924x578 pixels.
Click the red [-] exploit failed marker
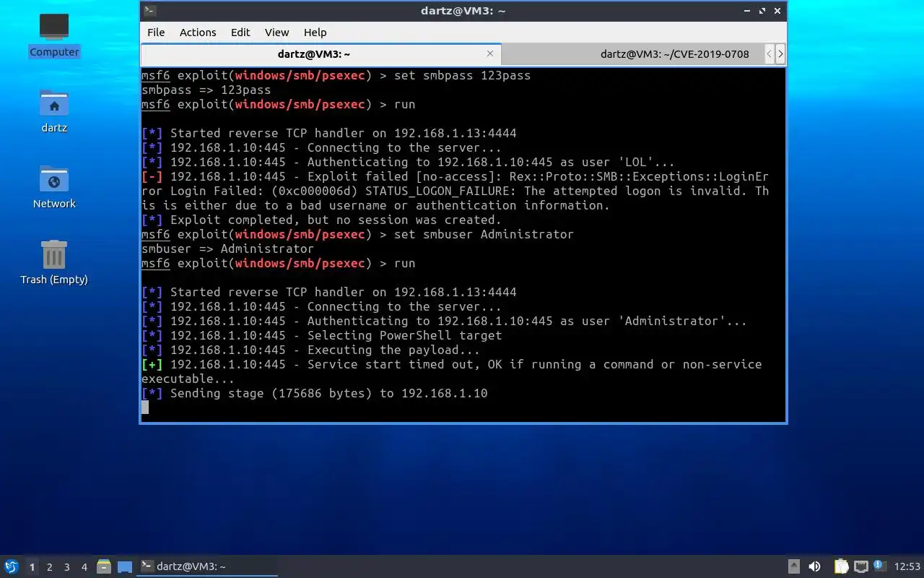pos(152,177)
